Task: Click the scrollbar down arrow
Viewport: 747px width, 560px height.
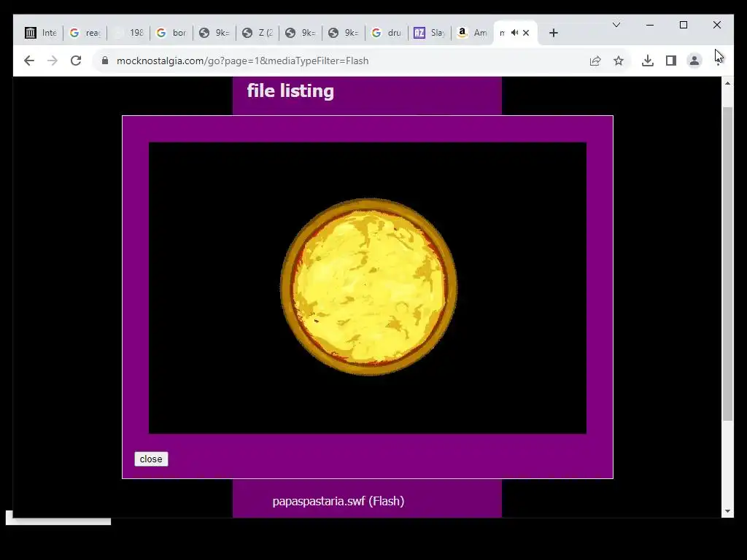Action: 727,511
